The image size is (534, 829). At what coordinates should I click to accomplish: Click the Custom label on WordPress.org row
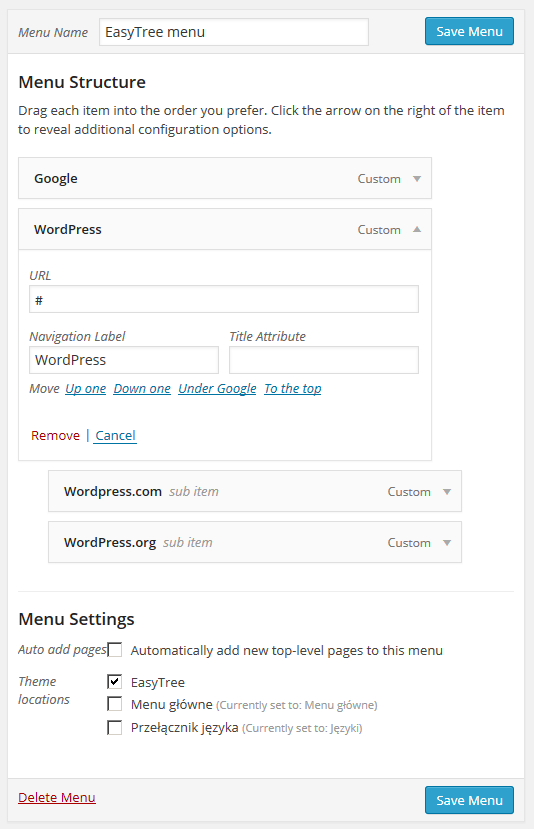click(x=409, y=542)
